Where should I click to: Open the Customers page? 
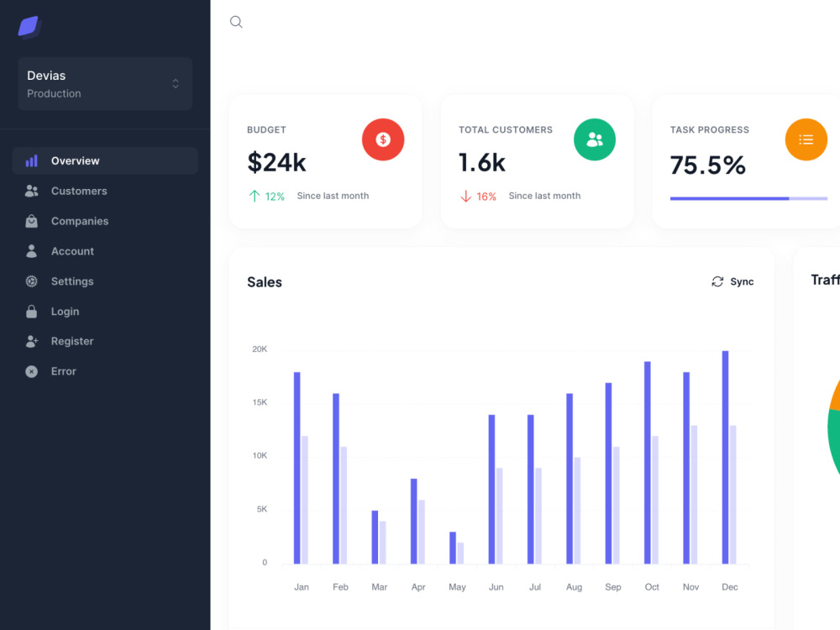pyautogui.click(x=105, y=191)
